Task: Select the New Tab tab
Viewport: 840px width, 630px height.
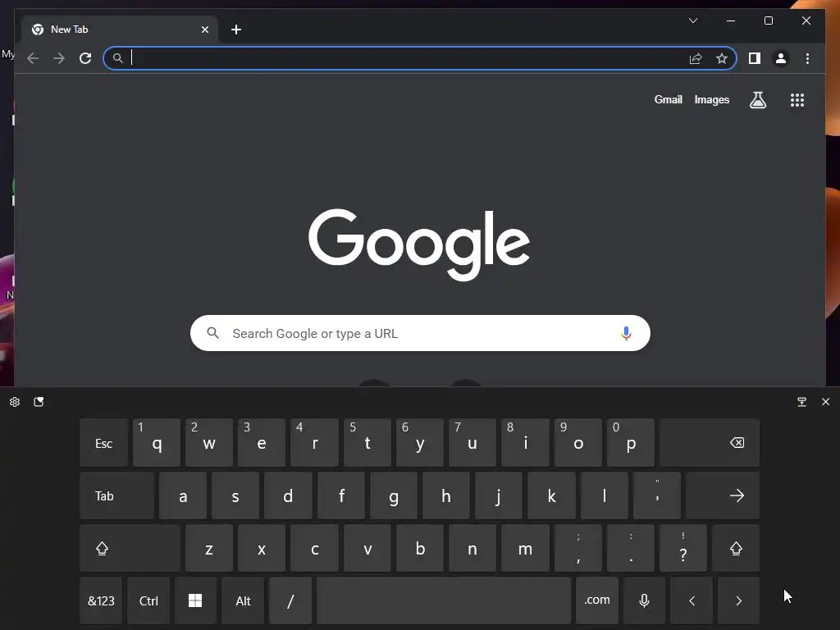Action: [120, 30]
